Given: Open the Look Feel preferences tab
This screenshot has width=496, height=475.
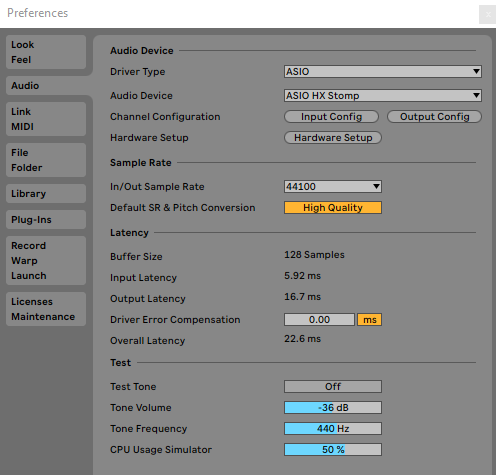Looking at the screenshot, I should pyautogui.click(x=46, y=52).
